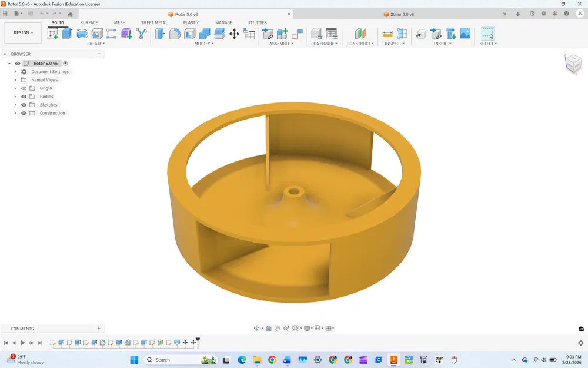This screenshot has width=588, height=368.
Task: Select the Combine tool
Action: [205, 34]
